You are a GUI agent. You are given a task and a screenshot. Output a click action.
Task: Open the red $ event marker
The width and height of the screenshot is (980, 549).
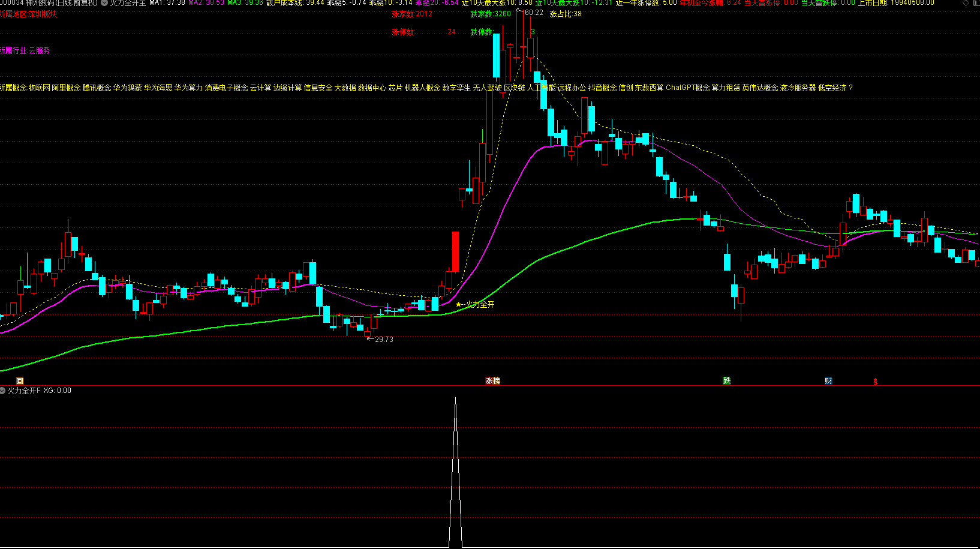click(876, 382)
